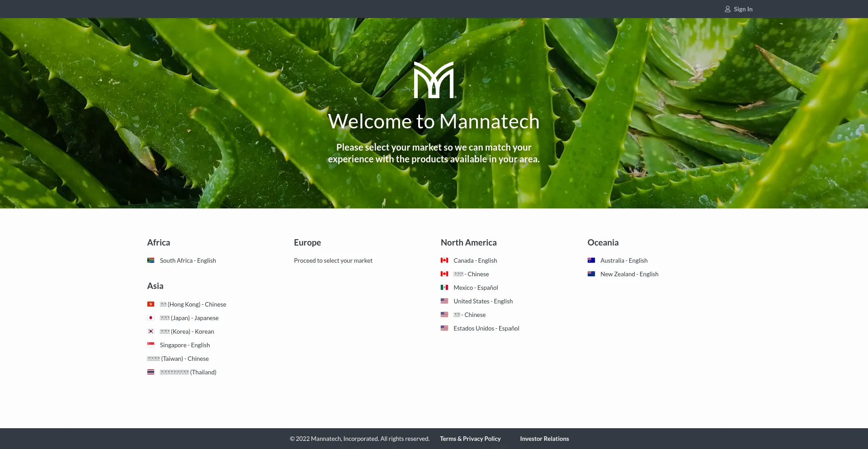The image size is (868, 449).
Task: Click the Japan flag icon
Action: pos(151,318)
